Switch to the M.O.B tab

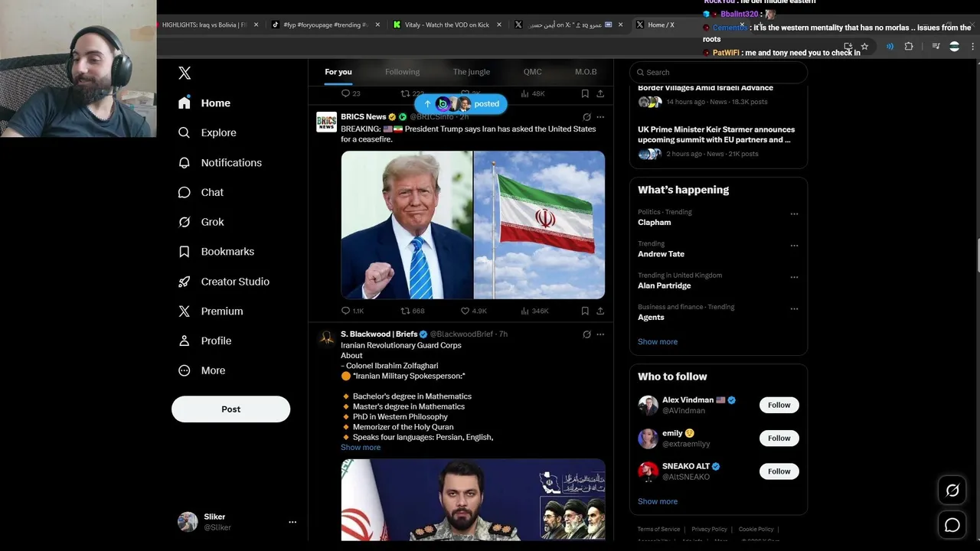coord(586,72)
